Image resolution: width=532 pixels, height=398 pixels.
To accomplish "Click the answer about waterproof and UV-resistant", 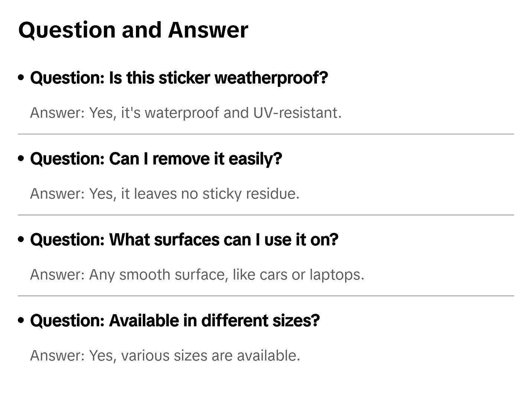I will (185, 113).
